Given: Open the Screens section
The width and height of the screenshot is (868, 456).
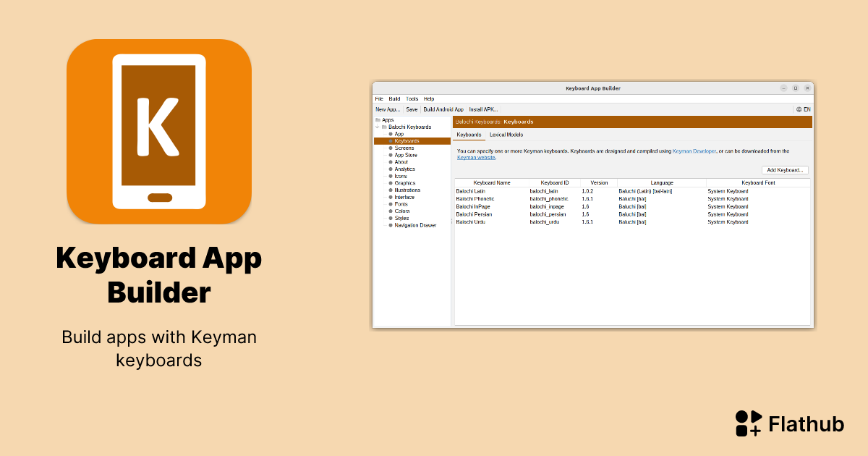Looking at the screenshot, I should click(406, 148).
